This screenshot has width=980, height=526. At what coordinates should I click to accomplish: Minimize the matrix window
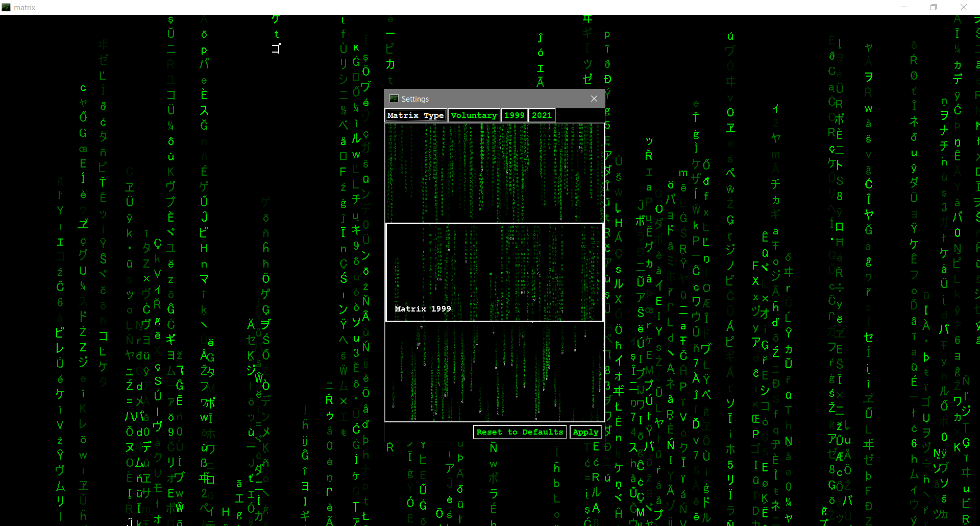(x=904, y=7)
